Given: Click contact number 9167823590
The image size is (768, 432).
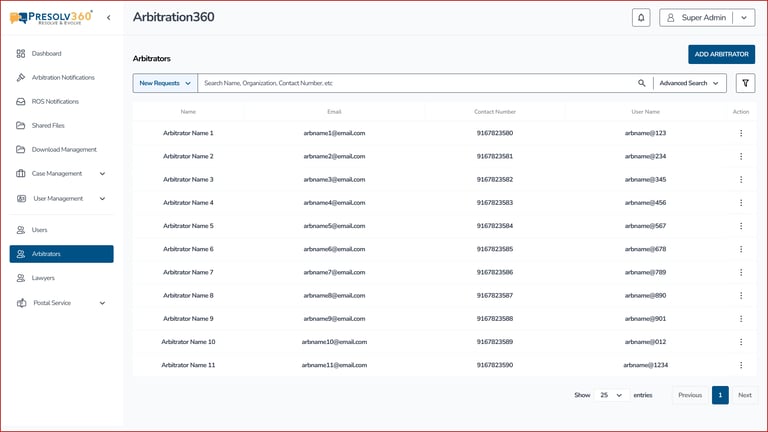Looking at the screenshot, I should click(495, 365).
